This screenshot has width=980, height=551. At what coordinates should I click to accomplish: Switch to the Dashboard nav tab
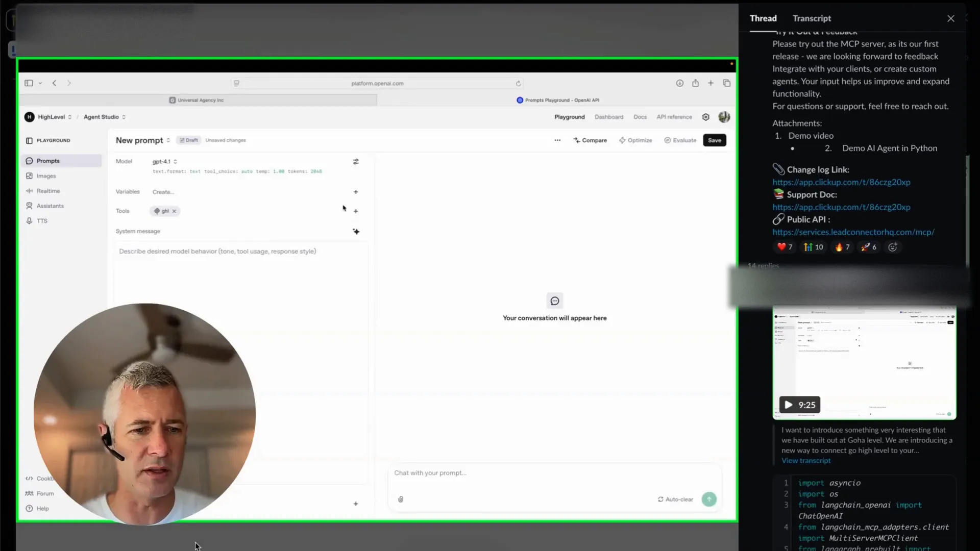point(609,117)
